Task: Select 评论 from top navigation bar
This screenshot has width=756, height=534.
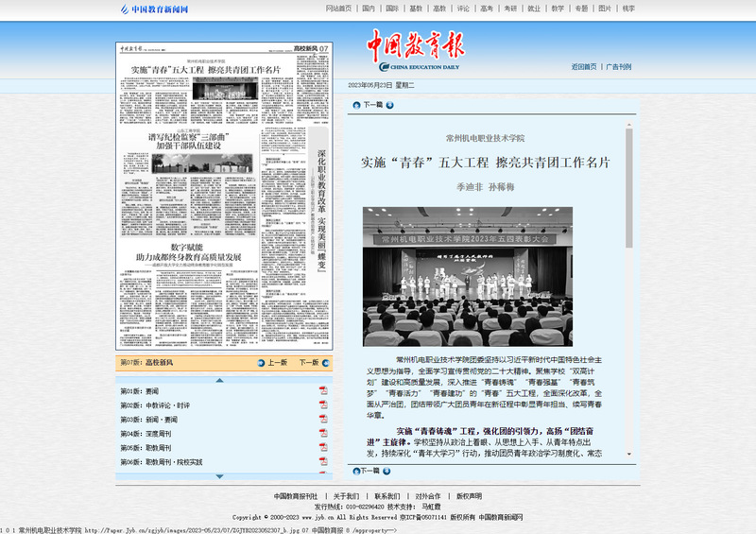Action: (x=463, y=9)
